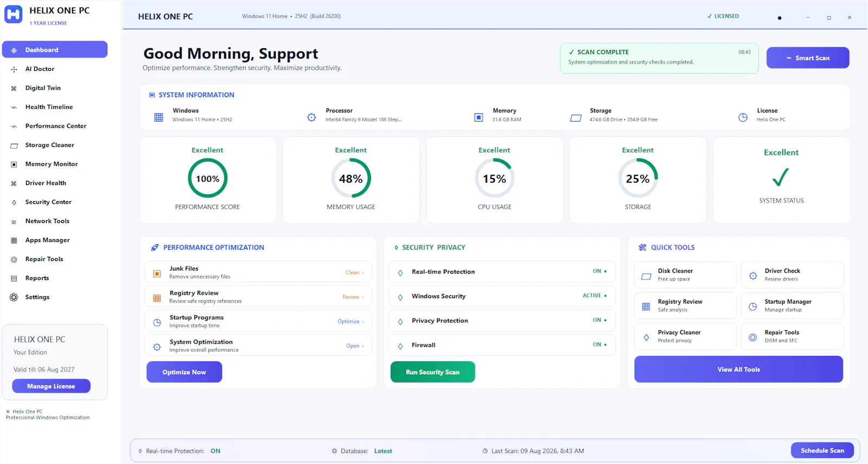Screen dimensions: 868x464
Task: Click View All Tools button
Action: tap(738, 370)
